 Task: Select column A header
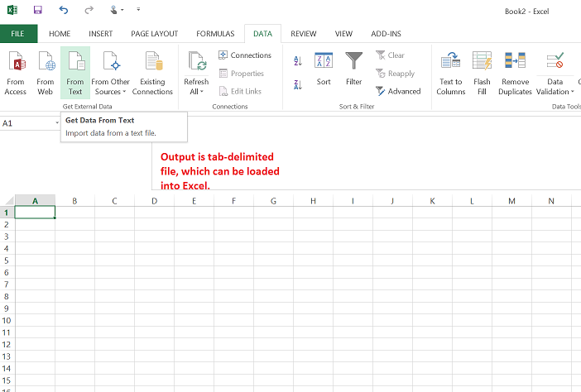click(x=36, y=201)
